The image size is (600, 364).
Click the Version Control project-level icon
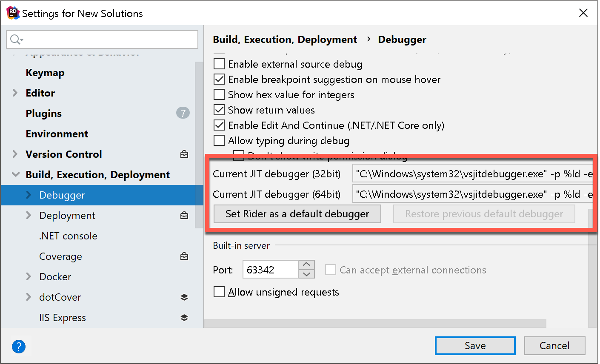pyautogui.click(x=184, y=154)
